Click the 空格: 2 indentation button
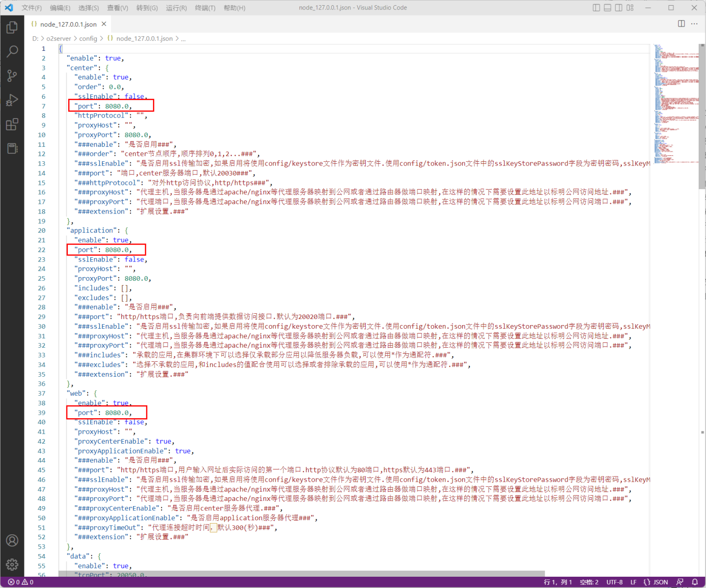 (589, 582)
